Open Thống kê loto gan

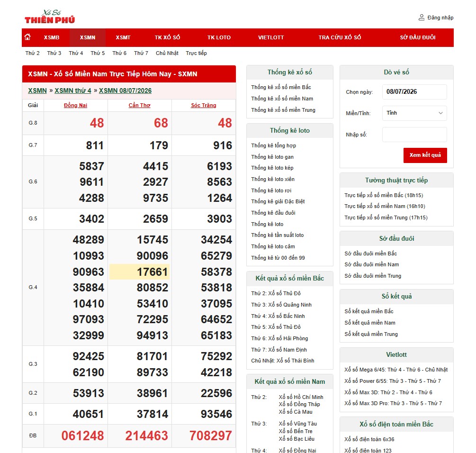tap(272, 157)
